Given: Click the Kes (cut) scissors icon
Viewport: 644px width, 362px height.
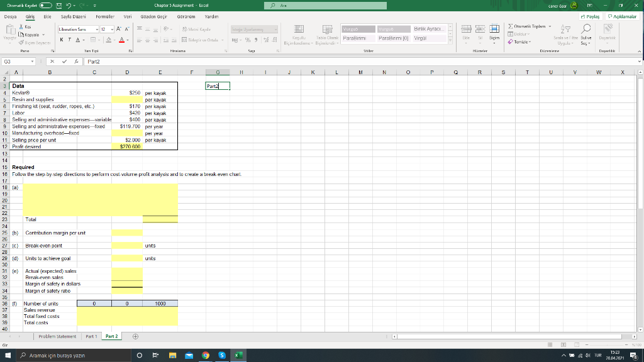Looking at the screenshot, I should 21,26.
